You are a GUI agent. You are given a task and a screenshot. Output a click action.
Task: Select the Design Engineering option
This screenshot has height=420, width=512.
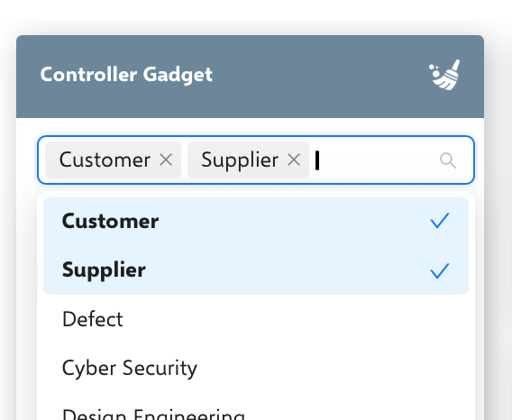[256, 412]
